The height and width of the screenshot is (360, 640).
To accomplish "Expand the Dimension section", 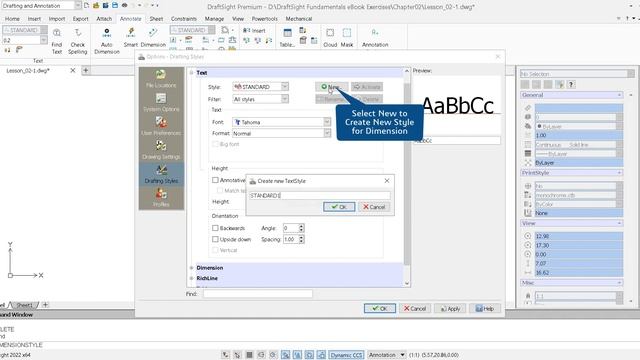I will pos(191,268).
